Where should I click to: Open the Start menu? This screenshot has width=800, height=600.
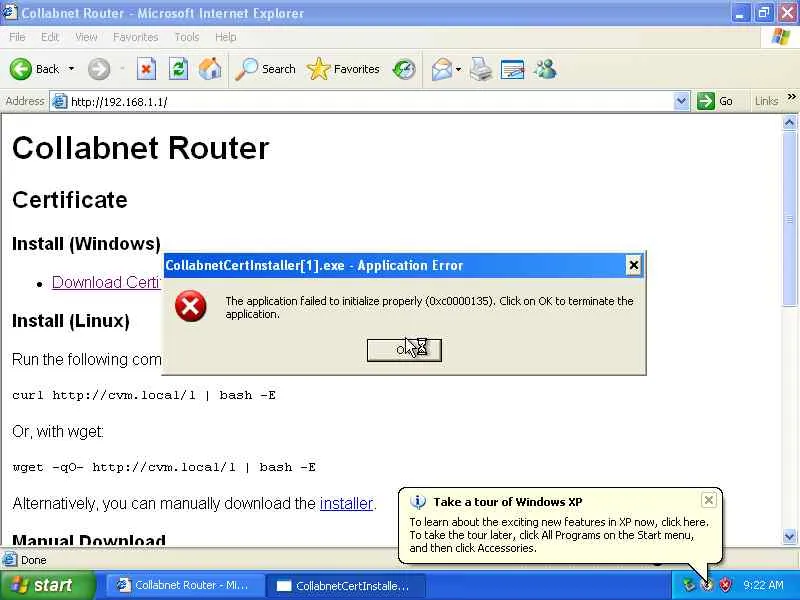point(48,585)
